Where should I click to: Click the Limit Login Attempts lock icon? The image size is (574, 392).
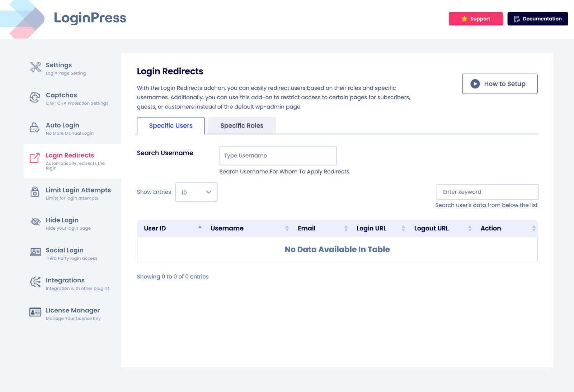point(35,193)
